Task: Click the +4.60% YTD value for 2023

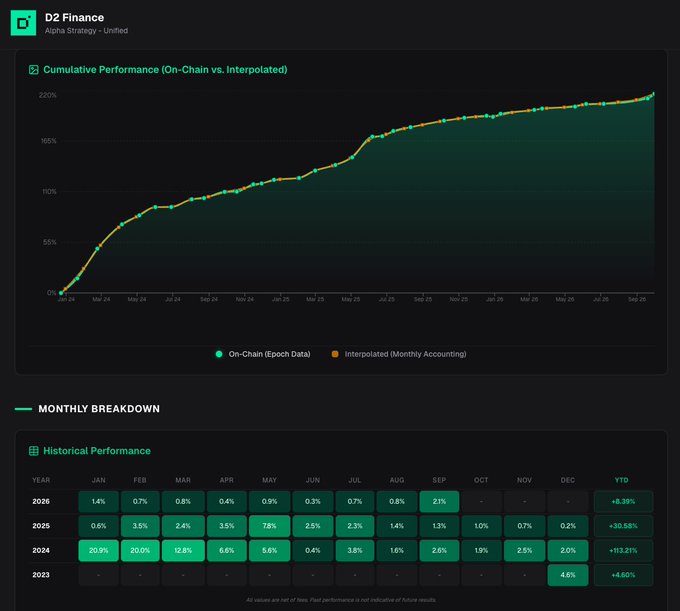Action: pos(623,575)
